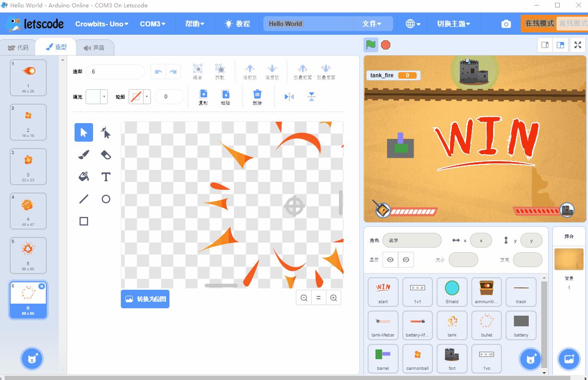Select the Eraser tool
The width and height of the screenshot is (588, 380).
tap(106, 155)
